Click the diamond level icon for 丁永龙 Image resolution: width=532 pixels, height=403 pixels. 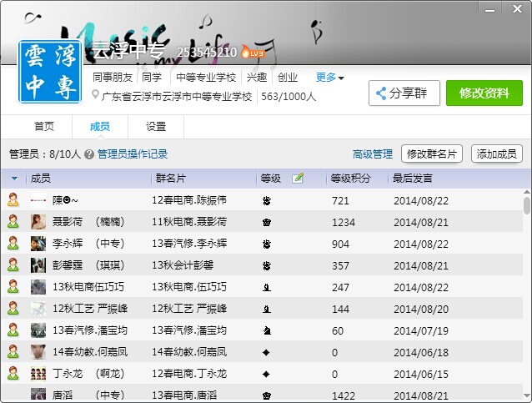(266, 374)
